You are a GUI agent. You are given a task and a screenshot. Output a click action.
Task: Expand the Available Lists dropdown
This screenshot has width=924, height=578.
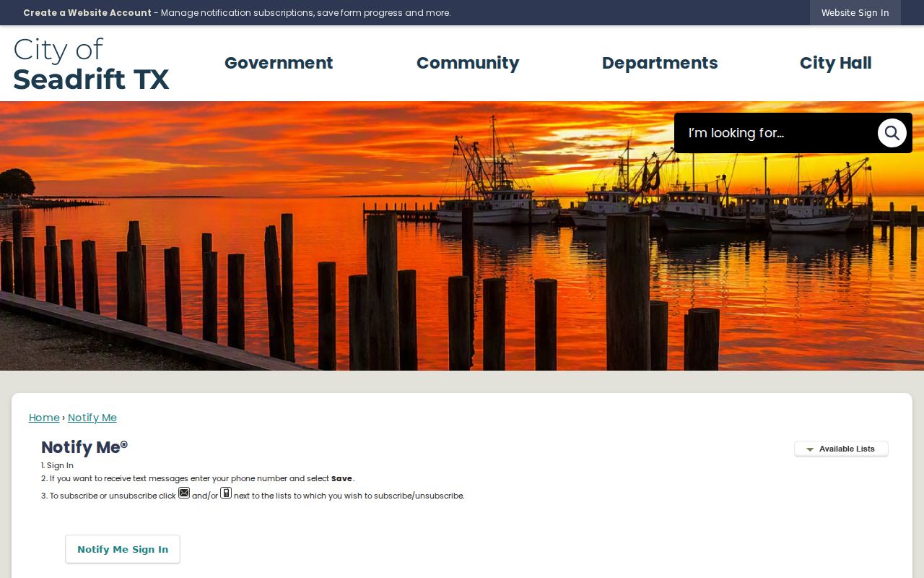[841, 449]
